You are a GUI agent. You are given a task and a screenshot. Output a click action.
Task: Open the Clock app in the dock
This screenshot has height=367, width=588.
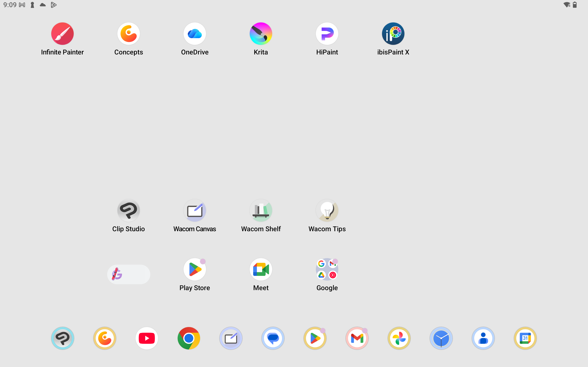point(441,338)
